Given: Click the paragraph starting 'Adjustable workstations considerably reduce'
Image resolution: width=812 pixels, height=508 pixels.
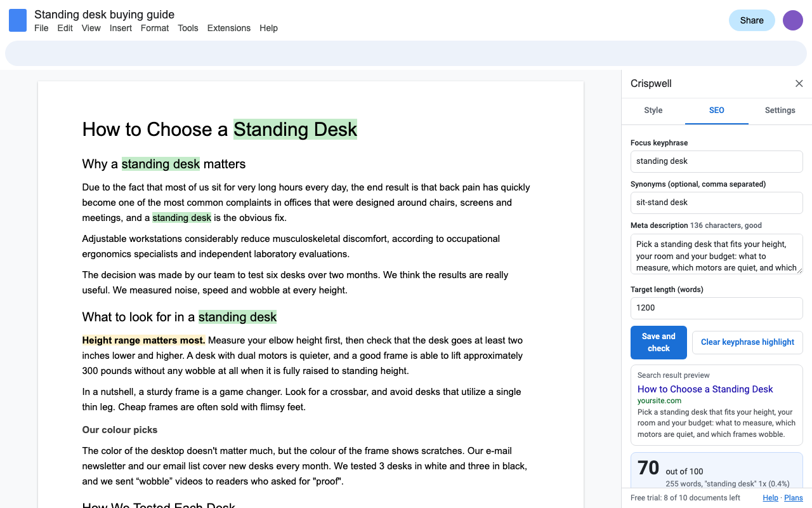Looking at the screenshot, I should [291, 246].
